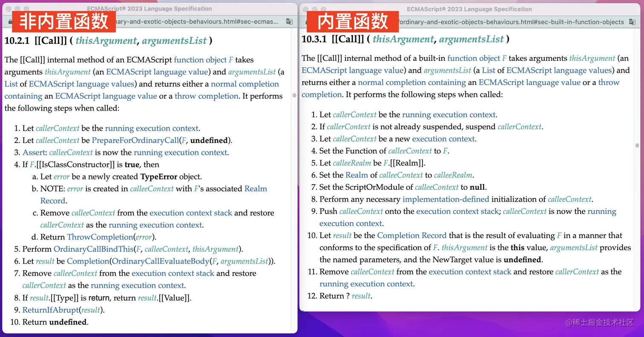Follow the ThrowCompletion link in step 4d
The height and width of the screenshot is (337, 644).
[100, 237]
